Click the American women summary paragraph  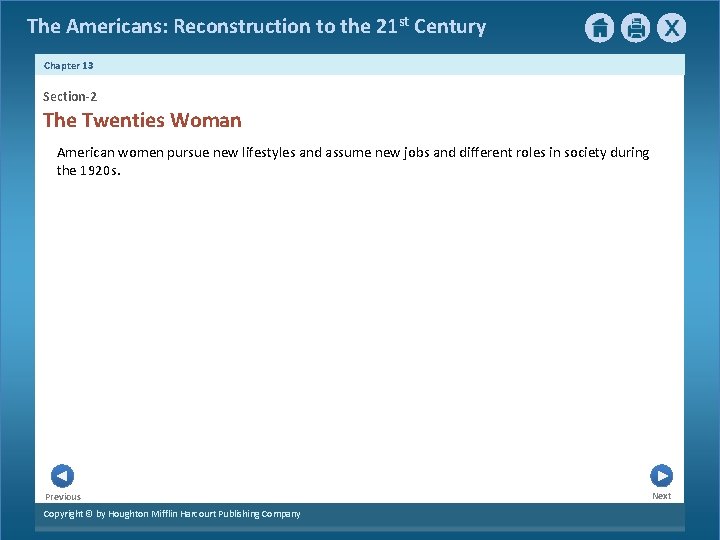coord(353,161)
